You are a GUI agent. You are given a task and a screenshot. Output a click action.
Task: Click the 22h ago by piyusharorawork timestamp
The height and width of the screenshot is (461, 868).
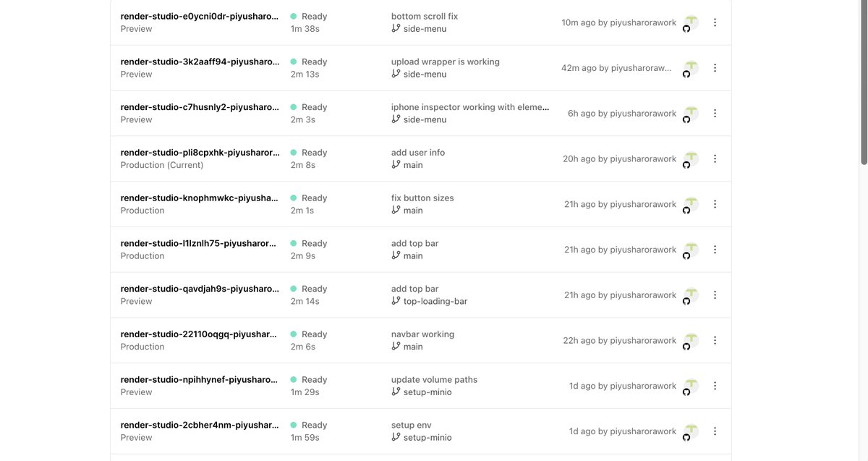[620, 340]
